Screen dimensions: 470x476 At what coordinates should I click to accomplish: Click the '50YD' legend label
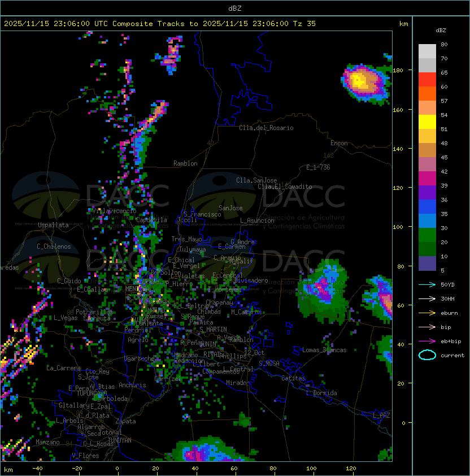click(447, 284)
